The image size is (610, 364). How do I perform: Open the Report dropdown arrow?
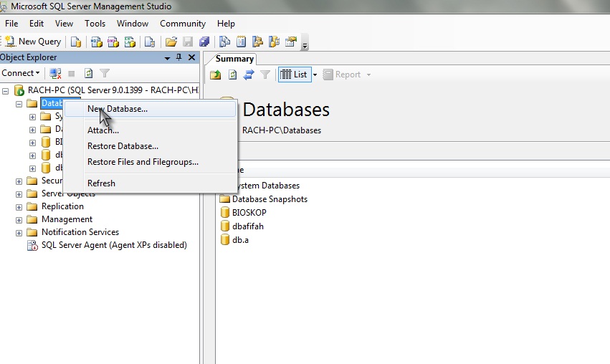click(368, 75)
